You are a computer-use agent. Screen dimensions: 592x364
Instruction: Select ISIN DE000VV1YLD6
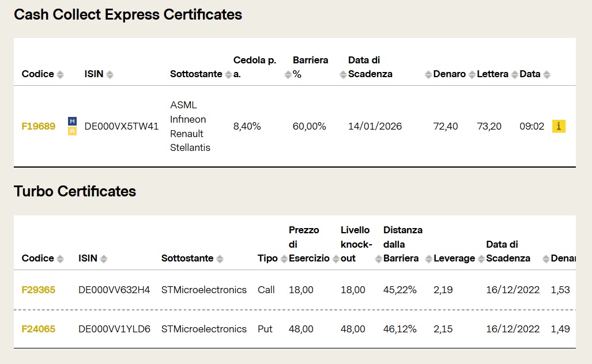[114, 329]
